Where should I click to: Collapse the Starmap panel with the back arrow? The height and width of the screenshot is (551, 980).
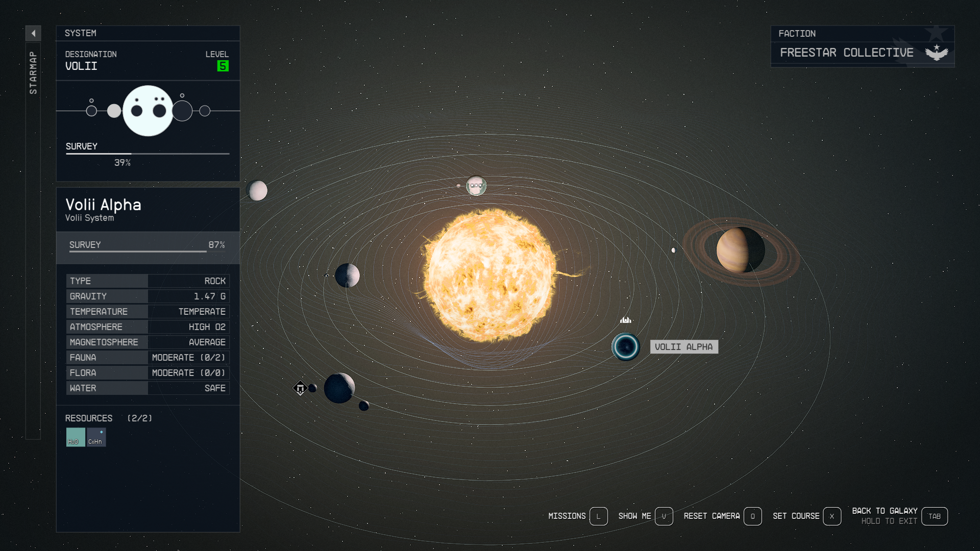[33, 33]
